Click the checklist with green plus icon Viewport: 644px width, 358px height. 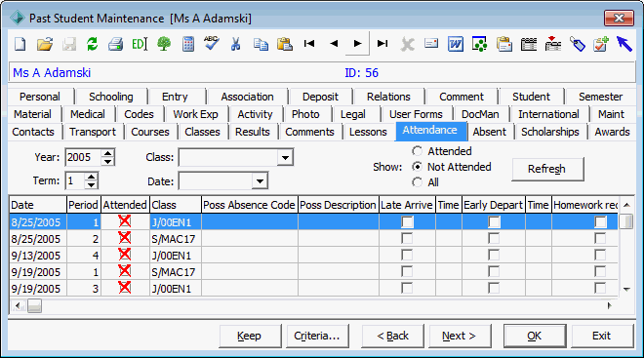[600, 44]
